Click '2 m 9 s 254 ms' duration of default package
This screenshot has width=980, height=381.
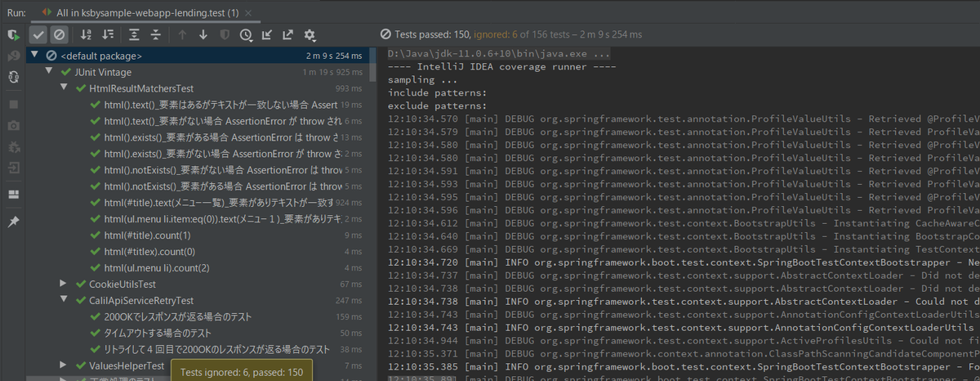333,56
